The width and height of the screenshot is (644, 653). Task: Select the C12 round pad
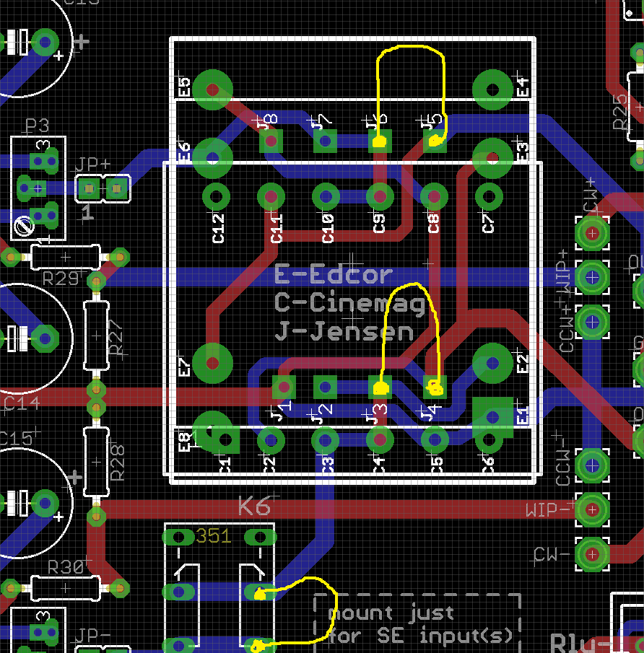tap(216, 196)
